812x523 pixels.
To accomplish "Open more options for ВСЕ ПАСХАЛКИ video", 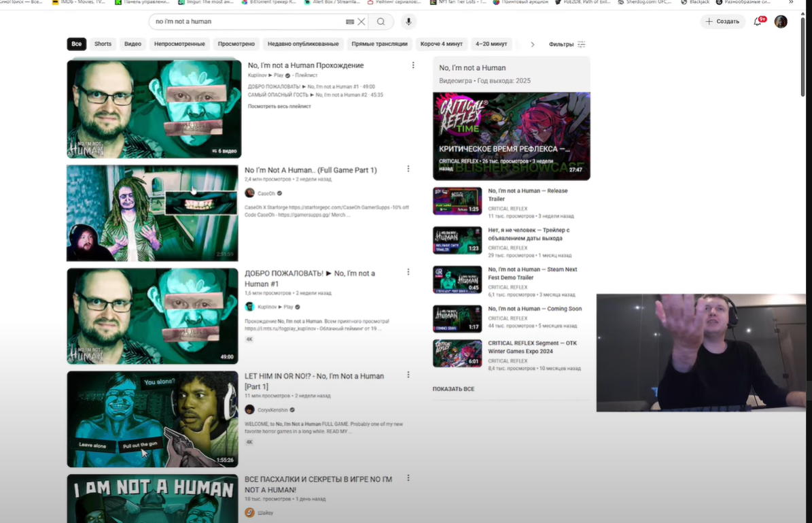I will click(408, 478).
